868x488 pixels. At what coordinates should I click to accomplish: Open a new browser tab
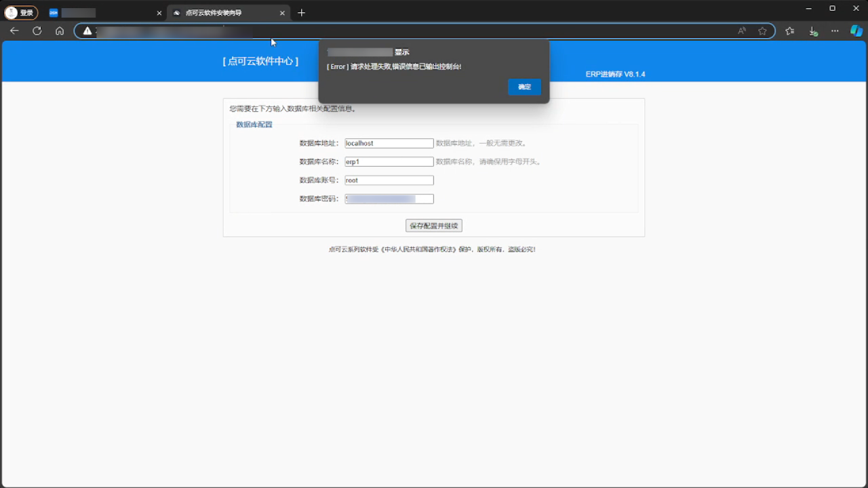click(x=302, y=13)
